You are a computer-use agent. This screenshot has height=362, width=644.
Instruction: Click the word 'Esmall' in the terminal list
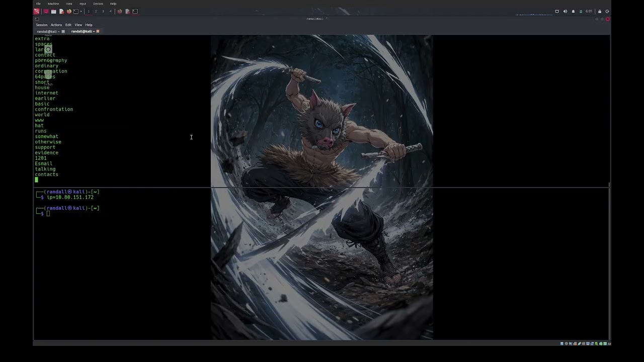[44, 163]
